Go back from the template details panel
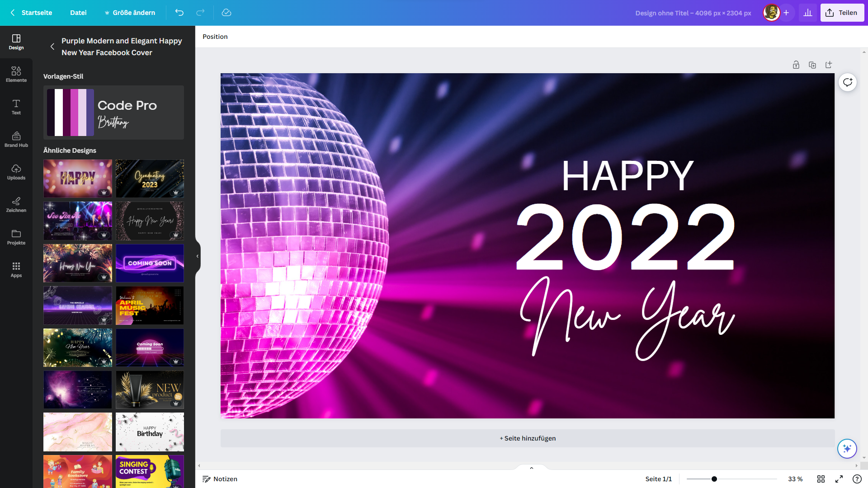The width and height of the screenshot is (868, 488). click(52, 47)
